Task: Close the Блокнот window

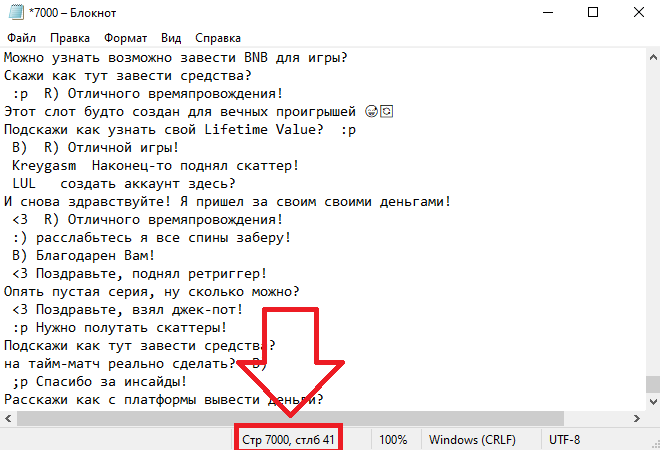Action: tap(639, 12)
